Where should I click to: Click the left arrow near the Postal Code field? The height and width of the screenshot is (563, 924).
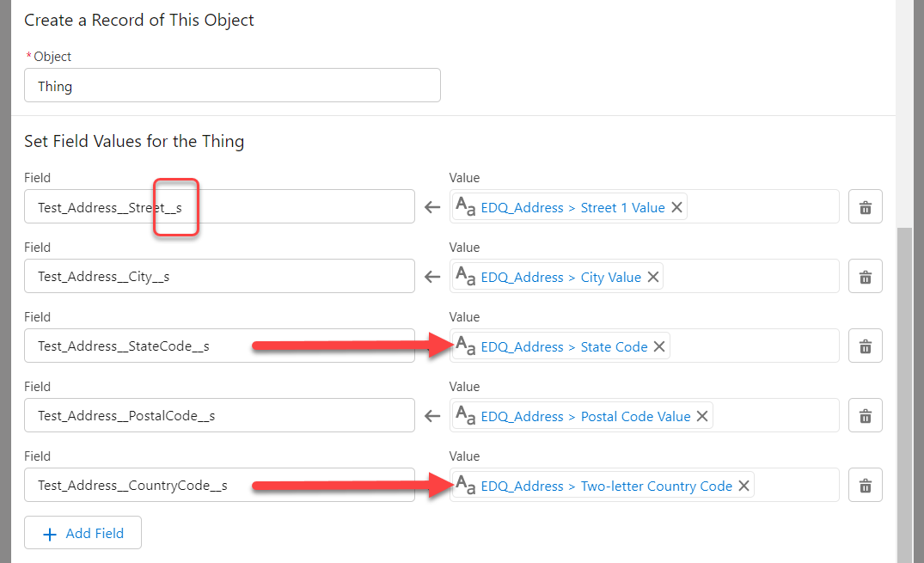pyautogui.click(x=431, y=415)
